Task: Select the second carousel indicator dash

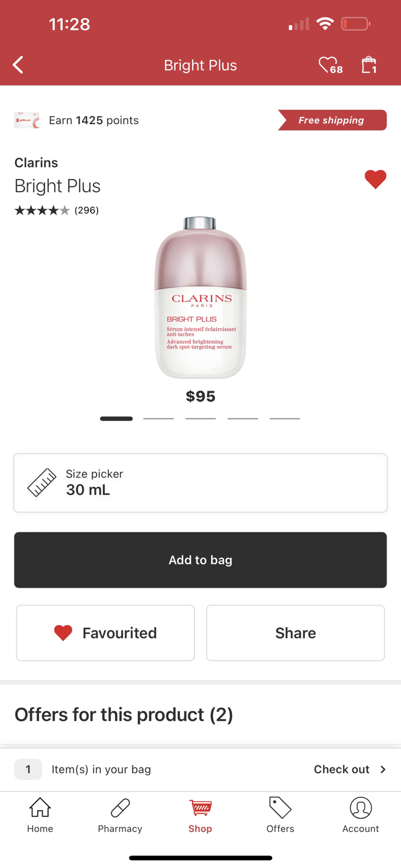Action: click(158, 418)
